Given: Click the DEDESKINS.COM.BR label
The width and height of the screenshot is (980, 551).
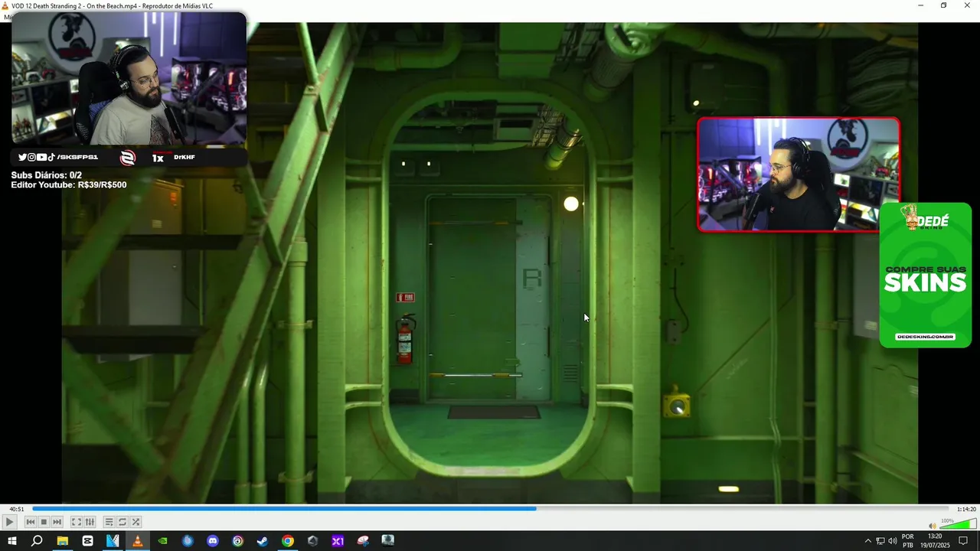Looking at the screenshot, I should click(x=925, y=337).
